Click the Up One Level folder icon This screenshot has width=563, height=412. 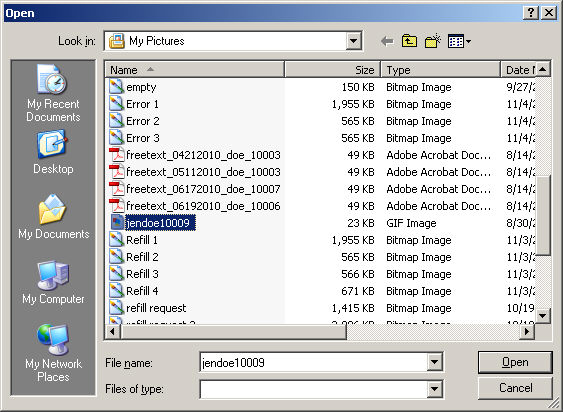[409, 41]
